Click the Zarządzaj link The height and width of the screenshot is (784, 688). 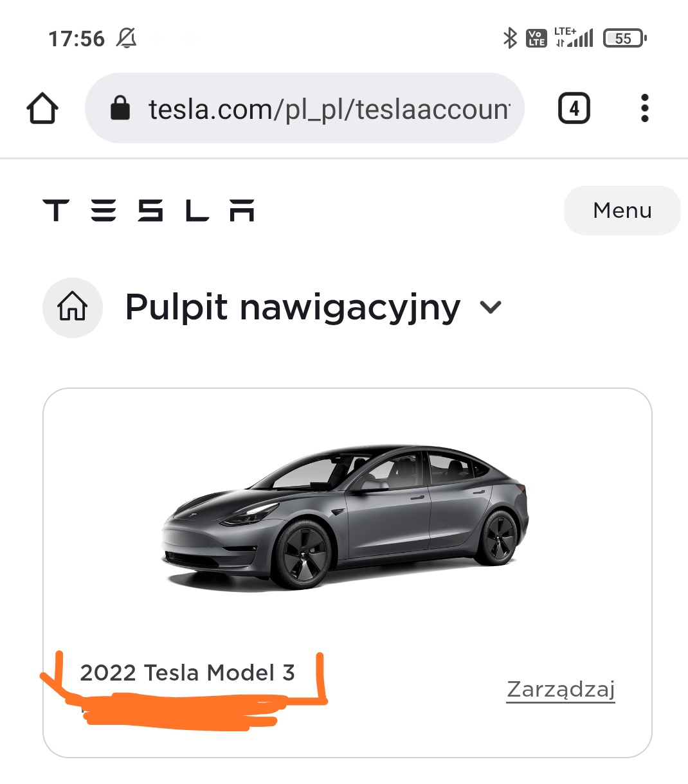561,689
